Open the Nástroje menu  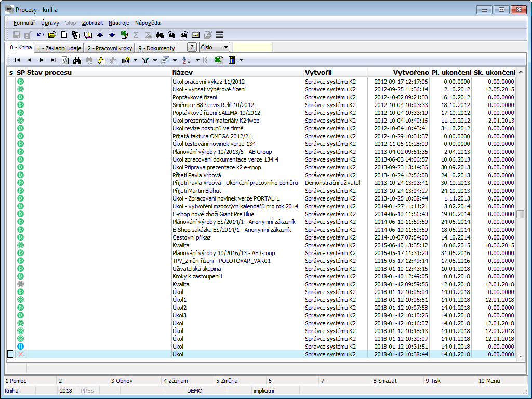[x=119, y=23]
